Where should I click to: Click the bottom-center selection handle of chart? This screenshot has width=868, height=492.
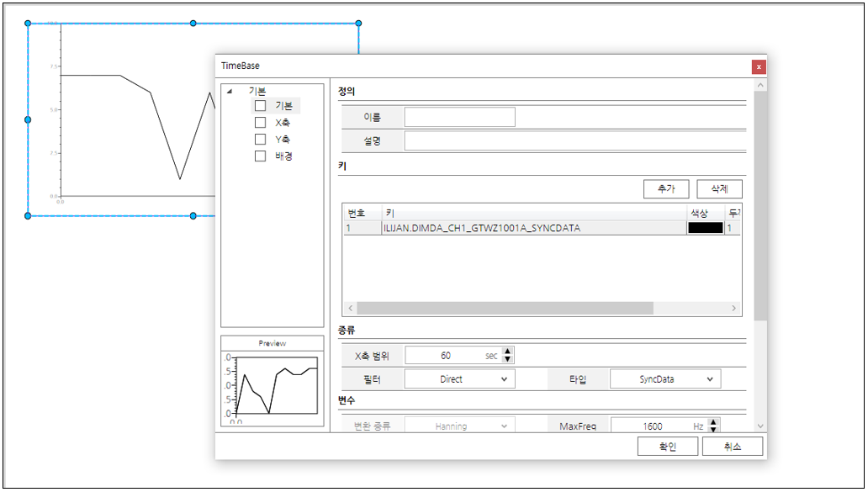point(193,216)
